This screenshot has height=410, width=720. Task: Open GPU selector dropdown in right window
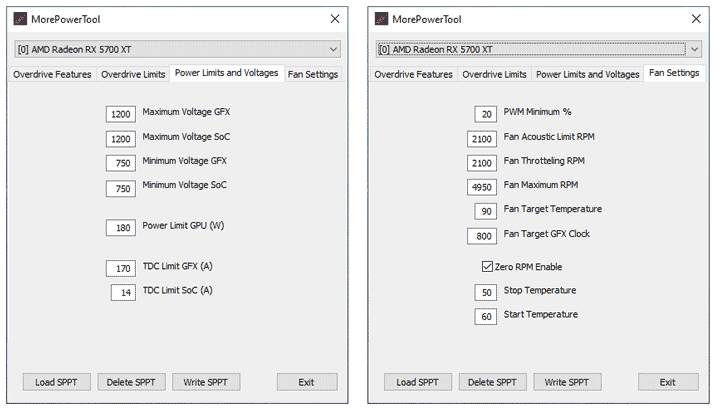click(x=539, y=49)
